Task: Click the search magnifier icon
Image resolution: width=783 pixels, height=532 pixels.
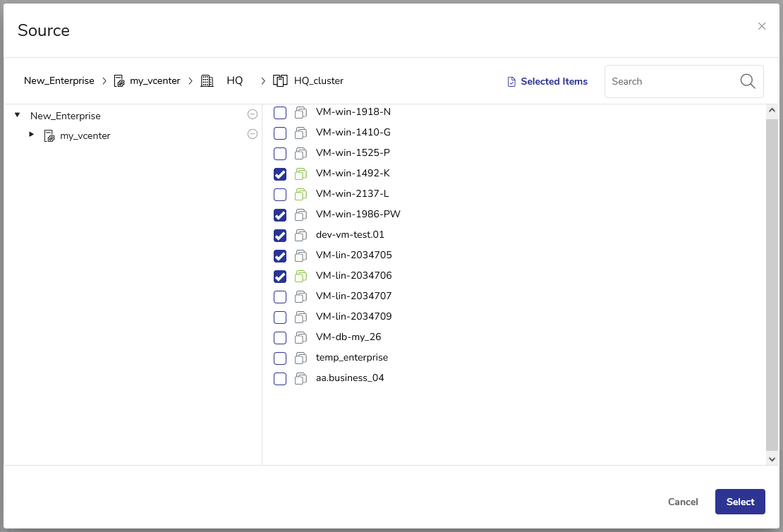Action: coord(748,81)
